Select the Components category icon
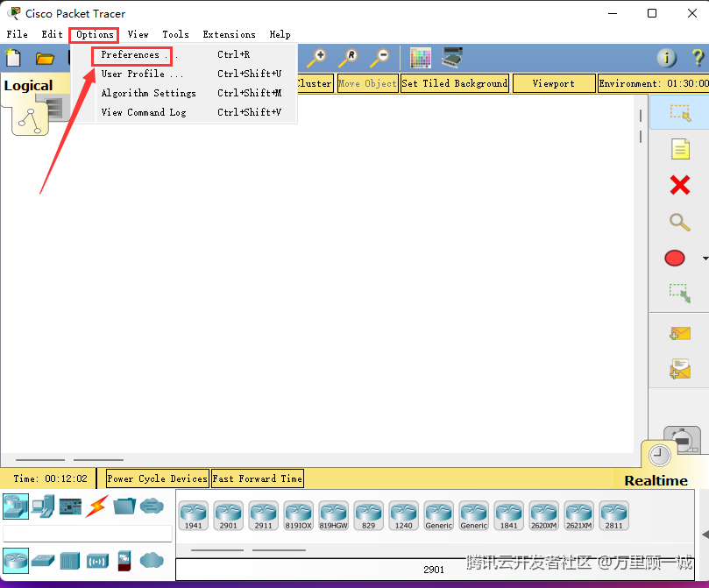 70,507
